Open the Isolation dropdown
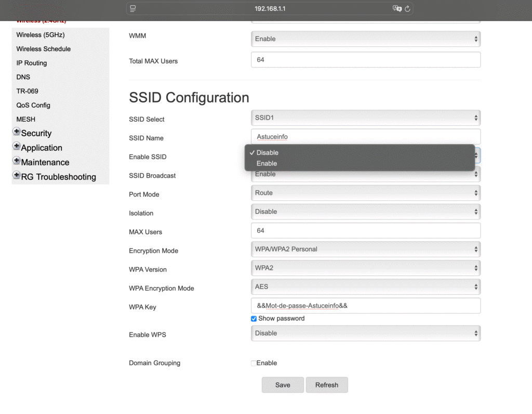The image size is (532, 414). [366, 212]
